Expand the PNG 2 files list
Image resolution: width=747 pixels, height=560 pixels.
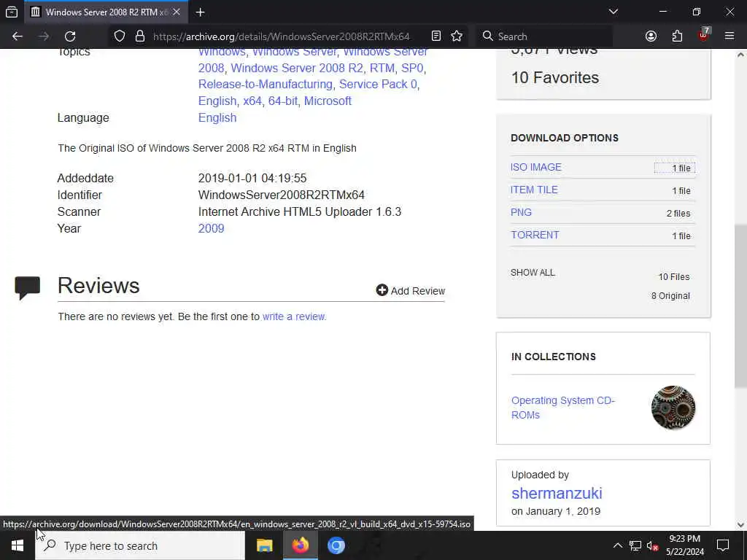tap(678, 214)
